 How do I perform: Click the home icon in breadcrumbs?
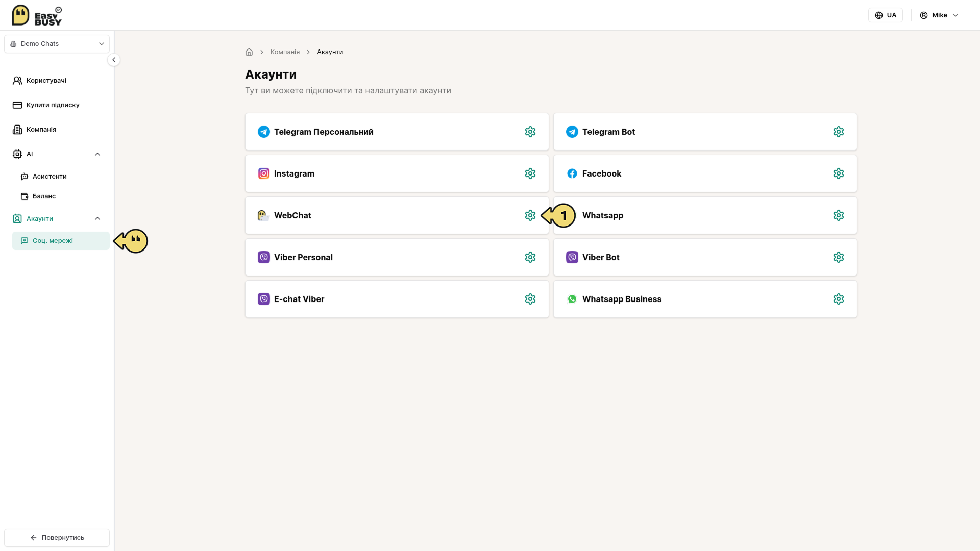point(249,52)
